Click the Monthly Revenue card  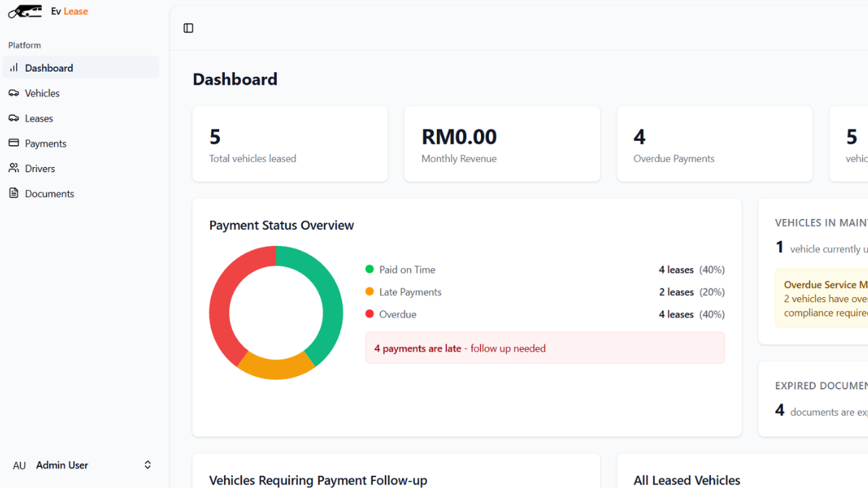[x=502, y=144]
